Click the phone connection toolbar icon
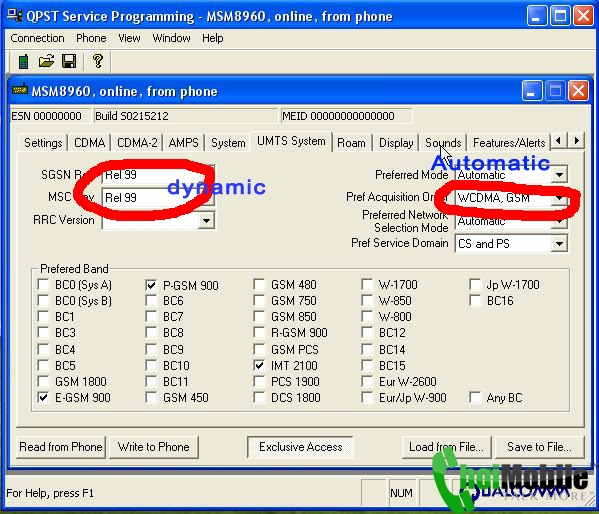 coord(23,62)
